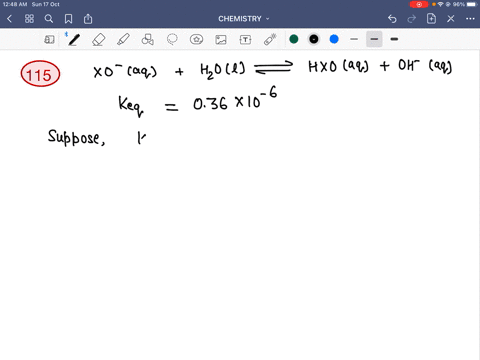Bookmark the current page
This screenshot has height=360, width=480.
(68, 19)
